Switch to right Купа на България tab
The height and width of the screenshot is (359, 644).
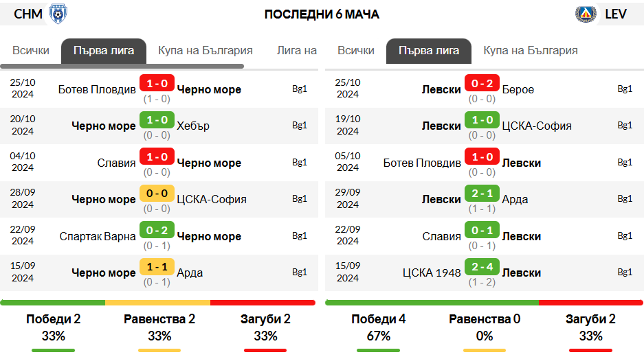(x=530, y=51)
